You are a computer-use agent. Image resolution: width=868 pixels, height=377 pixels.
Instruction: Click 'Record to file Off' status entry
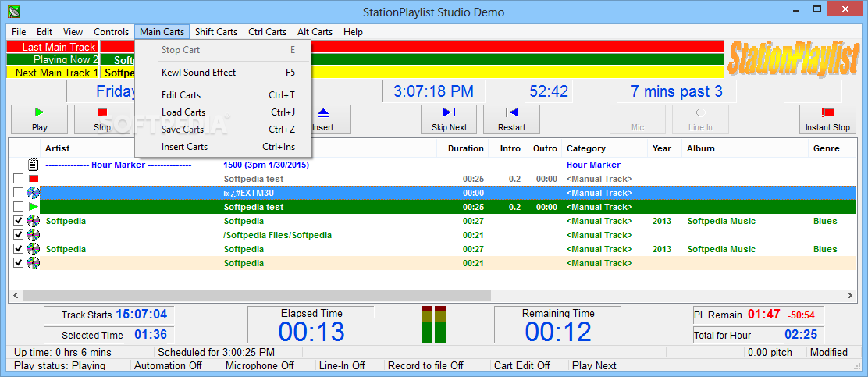[425, 365]
